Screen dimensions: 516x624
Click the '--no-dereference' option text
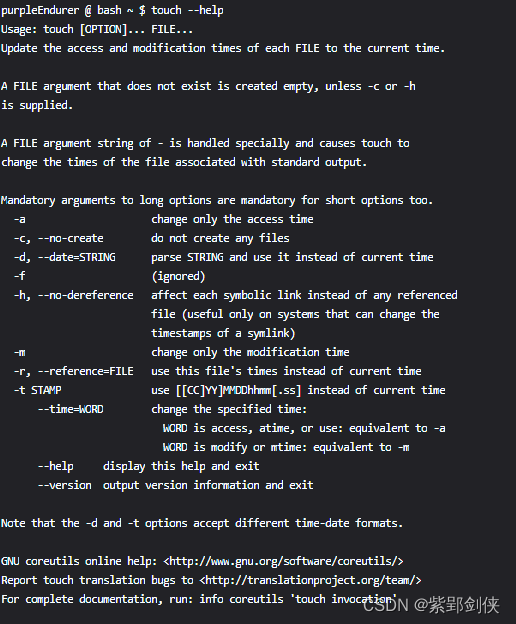(x=86, y=295)
